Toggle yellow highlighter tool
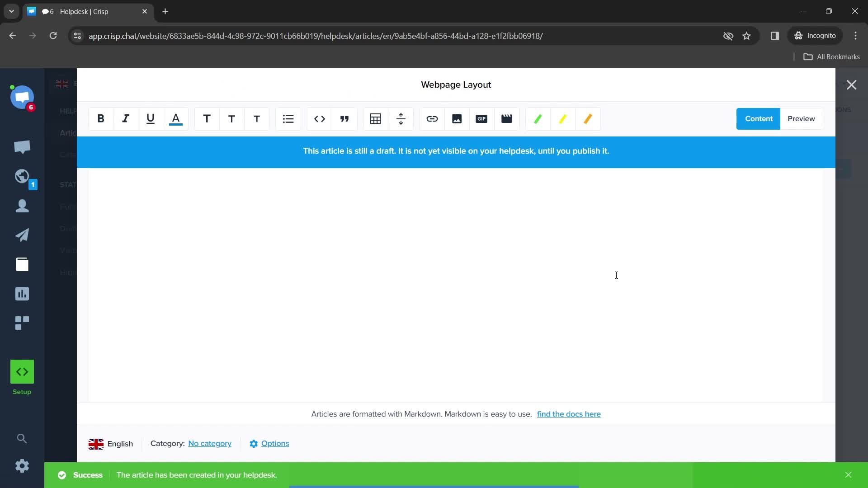Screen dimensions: 868x488 (x=563, y=118)
